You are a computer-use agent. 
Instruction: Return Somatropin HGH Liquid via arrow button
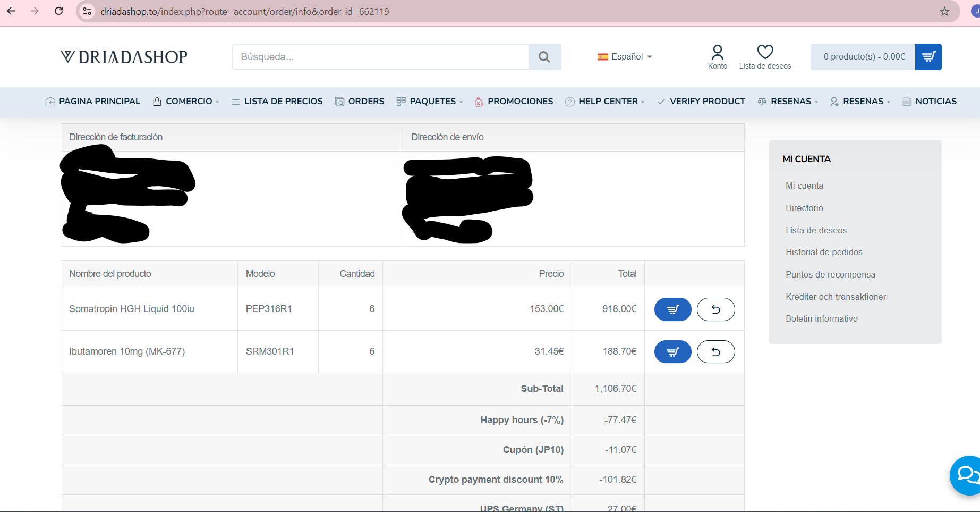(715, 309)
